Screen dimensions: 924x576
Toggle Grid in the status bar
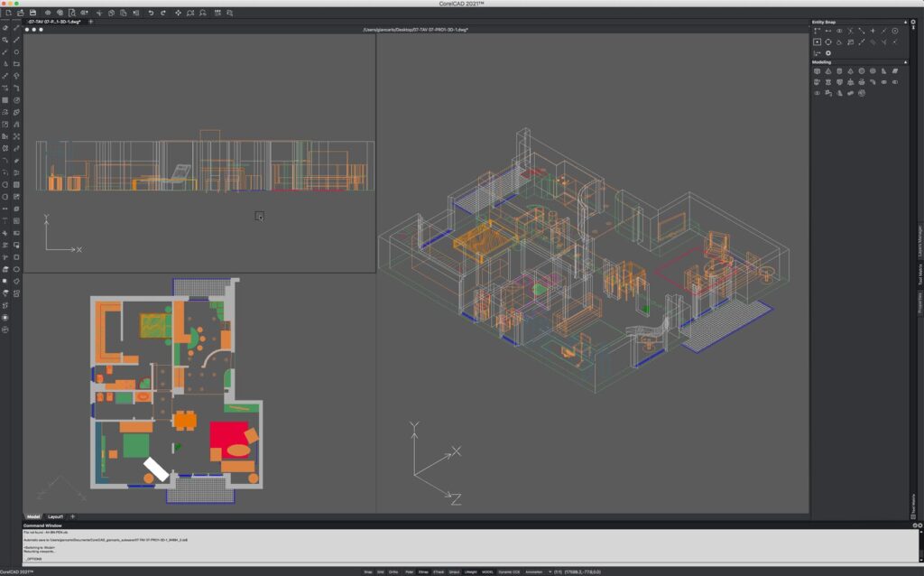[x=380, y=571]
